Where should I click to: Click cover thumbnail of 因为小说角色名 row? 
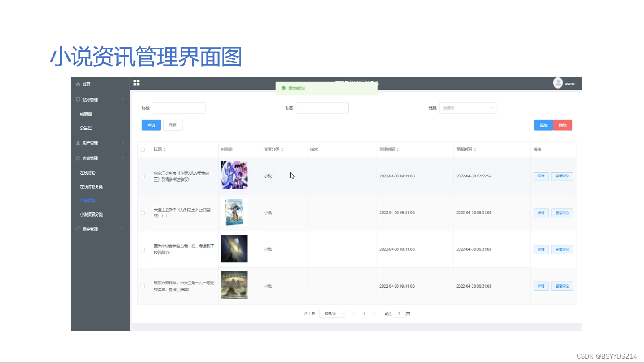click(x=234, y=248)
